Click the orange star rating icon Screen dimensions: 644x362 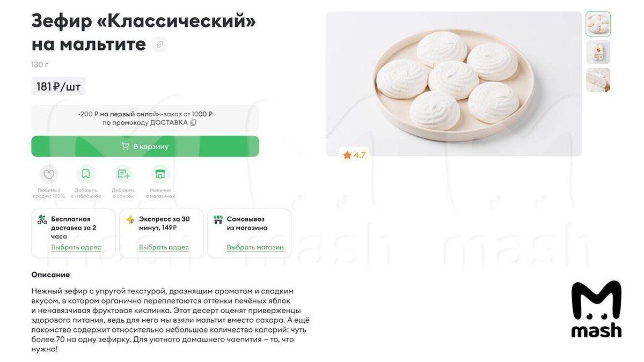click(x=347, y=155)
